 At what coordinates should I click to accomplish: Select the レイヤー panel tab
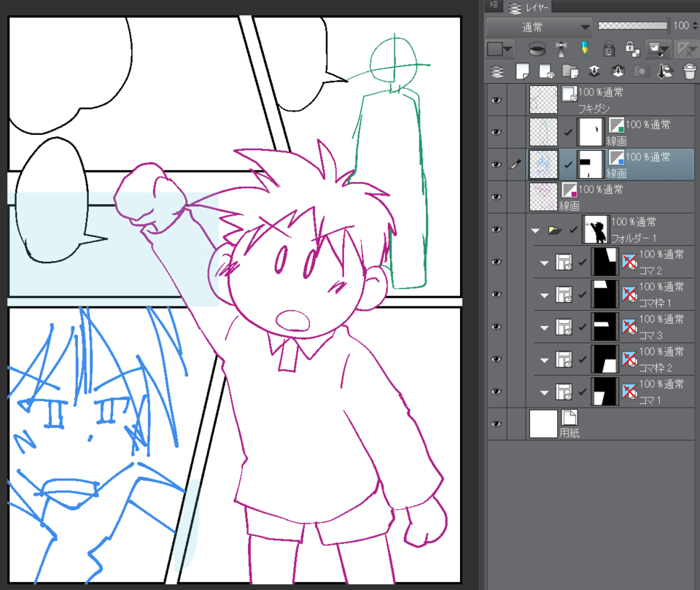529,7
